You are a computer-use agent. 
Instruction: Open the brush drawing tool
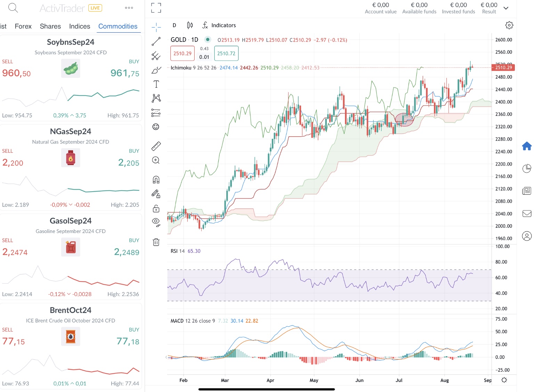click(x=156, y=70)
